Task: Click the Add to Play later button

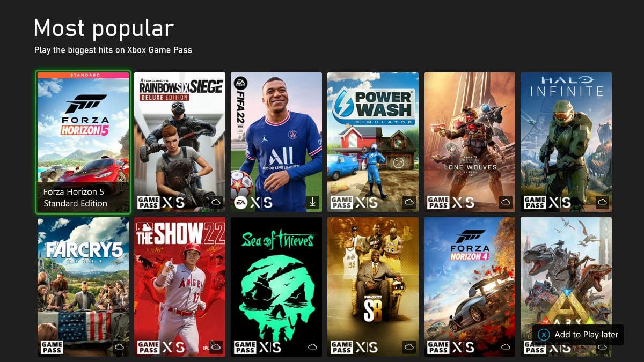Action: click(x=578, y=335)
